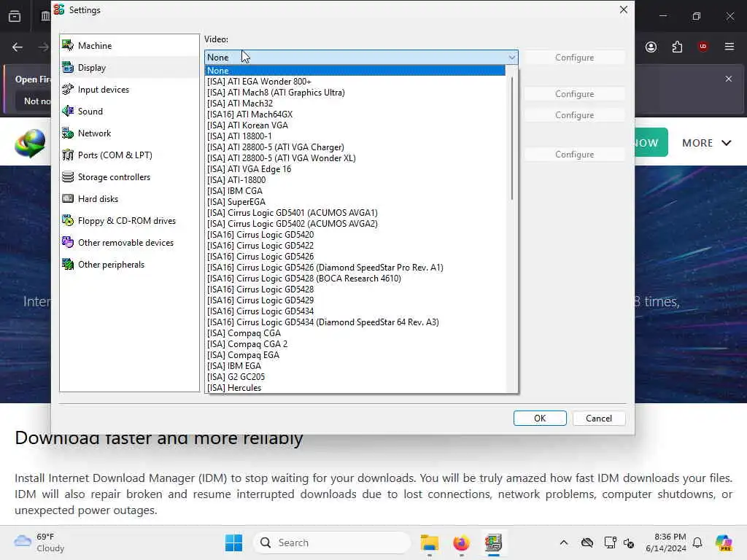Open Ports (COM & LPT) settings

point(129,155)
